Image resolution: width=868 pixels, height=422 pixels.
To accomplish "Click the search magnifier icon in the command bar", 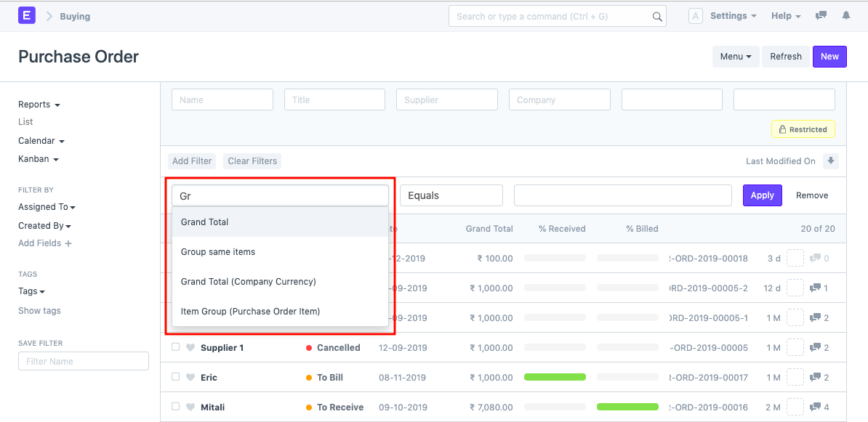I will click(656, 15).
